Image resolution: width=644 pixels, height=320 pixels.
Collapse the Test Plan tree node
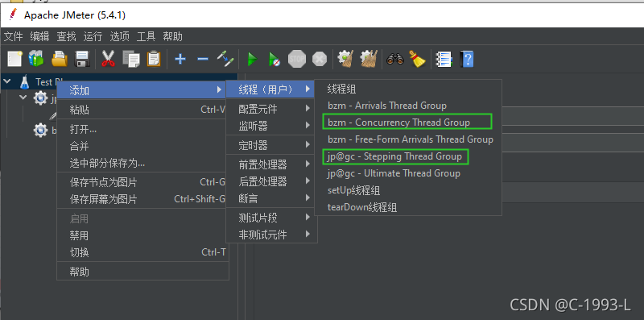[x=7, y=81]
